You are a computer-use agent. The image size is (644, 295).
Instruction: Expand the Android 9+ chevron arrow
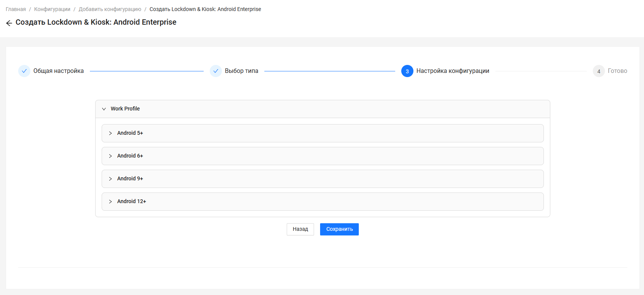click(110, 179)
